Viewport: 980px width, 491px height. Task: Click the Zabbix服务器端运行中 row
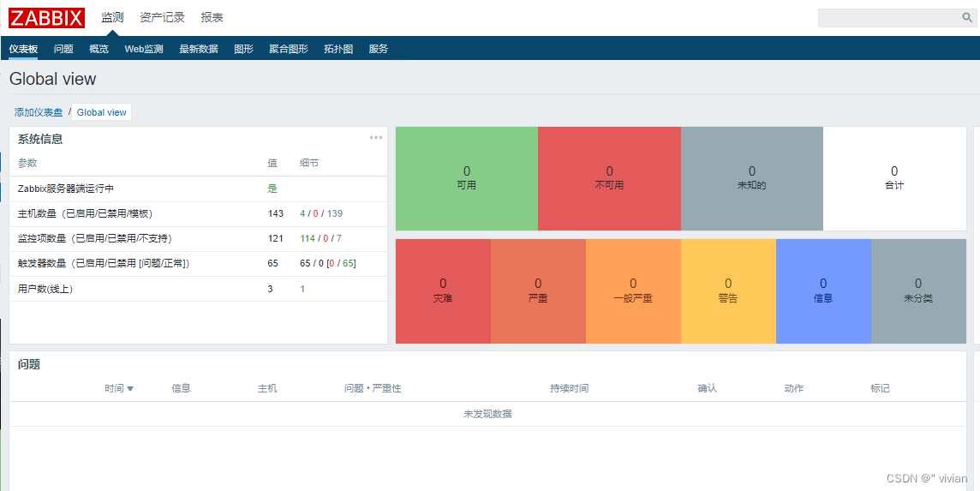198,189
